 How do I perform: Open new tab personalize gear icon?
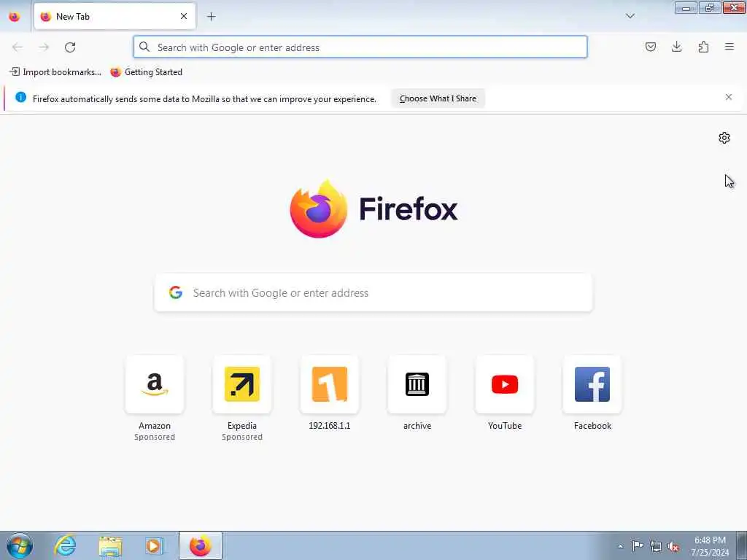pos(724,138)
